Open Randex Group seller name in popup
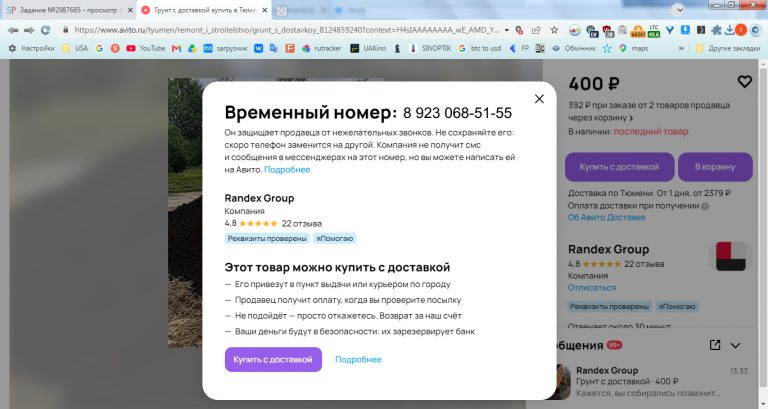The height and width of the screenshot is (409, 768). tap(259, 198)
